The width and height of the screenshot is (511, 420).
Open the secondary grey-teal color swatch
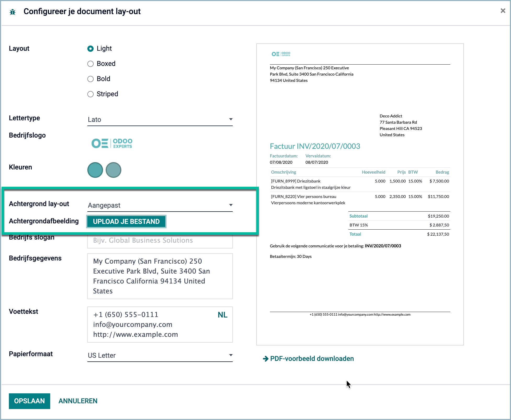click(x=113, y=170)
